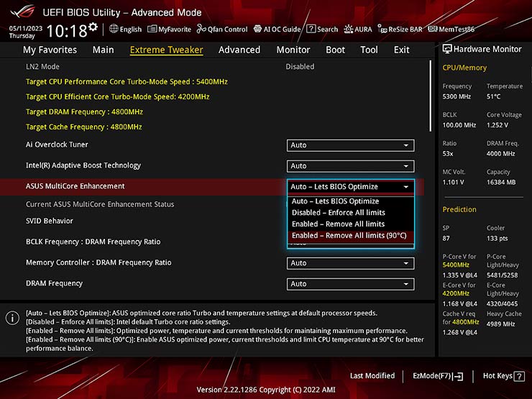Open AURA lighting settings
532x399 pixels.
coord(358,29)
